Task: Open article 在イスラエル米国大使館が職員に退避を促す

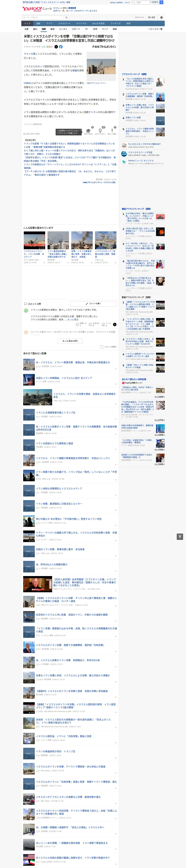Action: (73, 858)
